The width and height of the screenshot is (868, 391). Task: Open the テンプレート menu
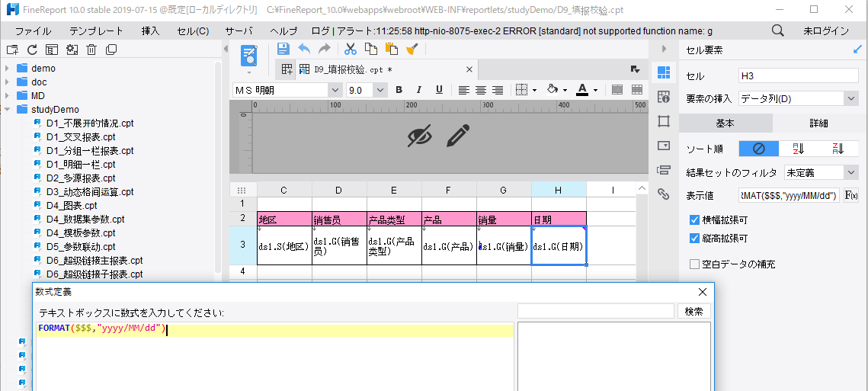click(96, 31)
